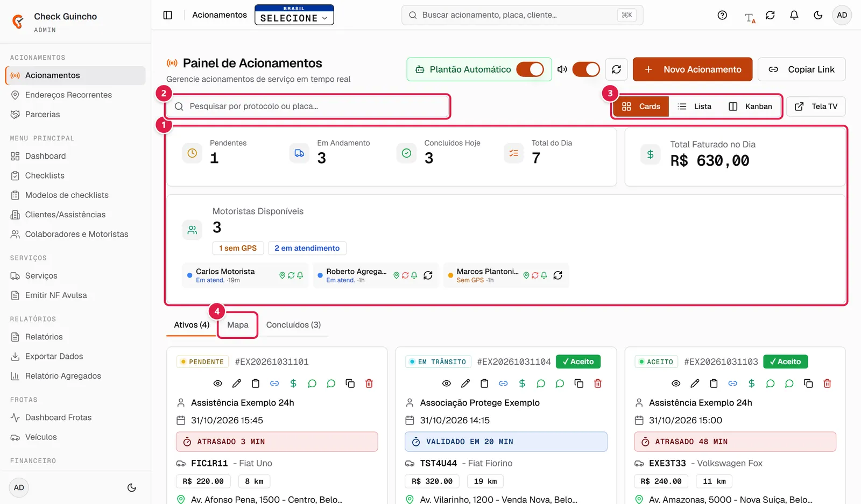Open the Concluídos (3) tab
This screenshot has width=861, height=504.
pyautogui.click(x=293, y=325)
